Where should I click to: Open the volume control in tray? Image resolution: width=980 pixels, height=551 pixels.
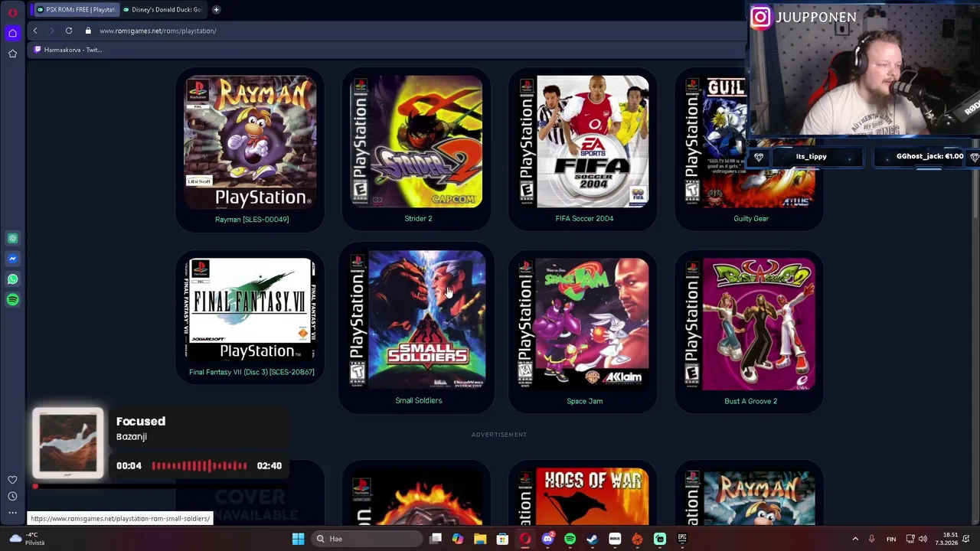(x=923, y=539)
